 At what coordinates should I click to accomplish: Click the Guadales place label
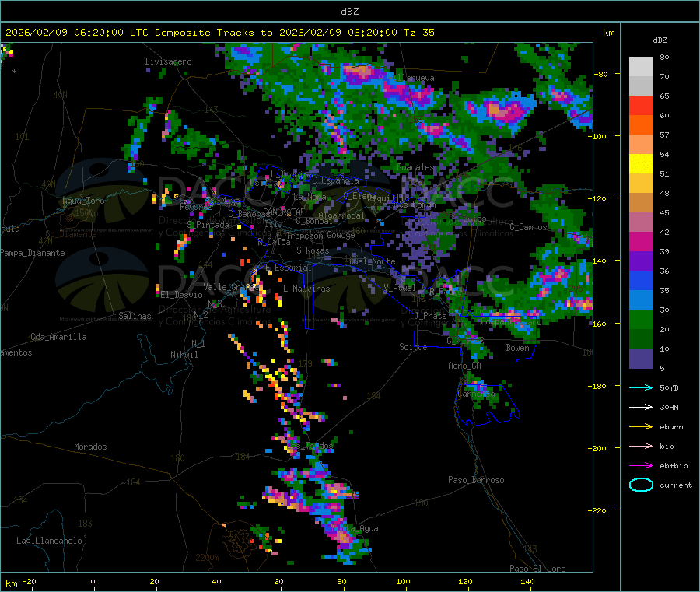[415, 167]
